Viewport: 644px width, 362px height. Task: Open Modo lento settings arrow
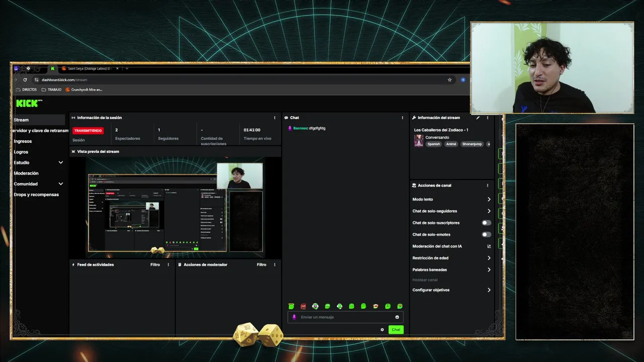489,200
